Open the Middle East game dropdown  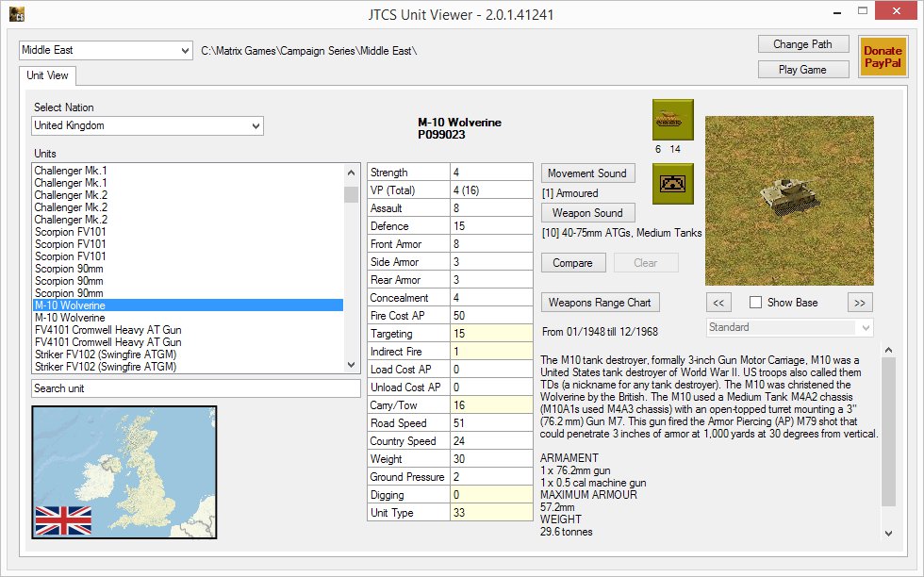[106, 50]
